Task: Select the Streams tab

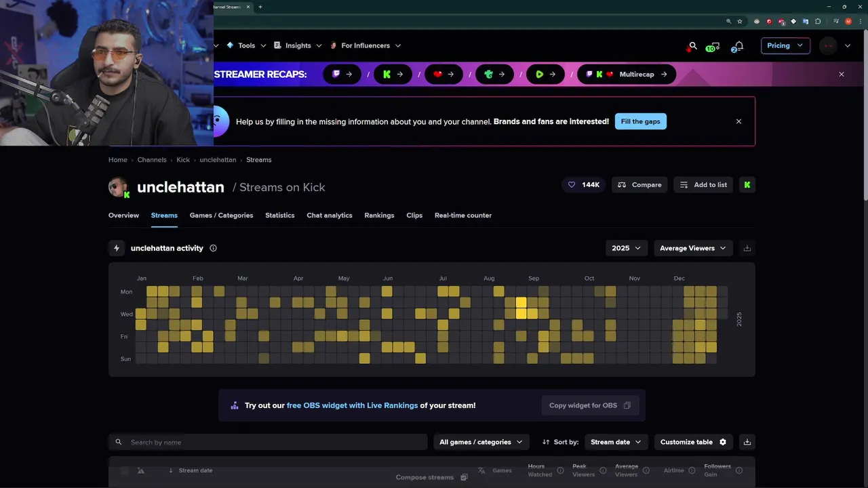Action: click(164, 216)
